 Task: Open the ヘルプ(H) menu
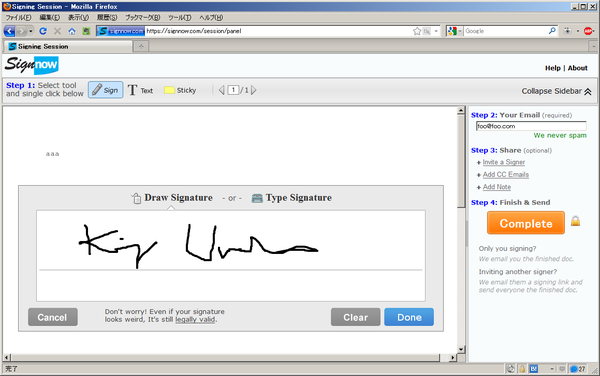coord(211,17)
